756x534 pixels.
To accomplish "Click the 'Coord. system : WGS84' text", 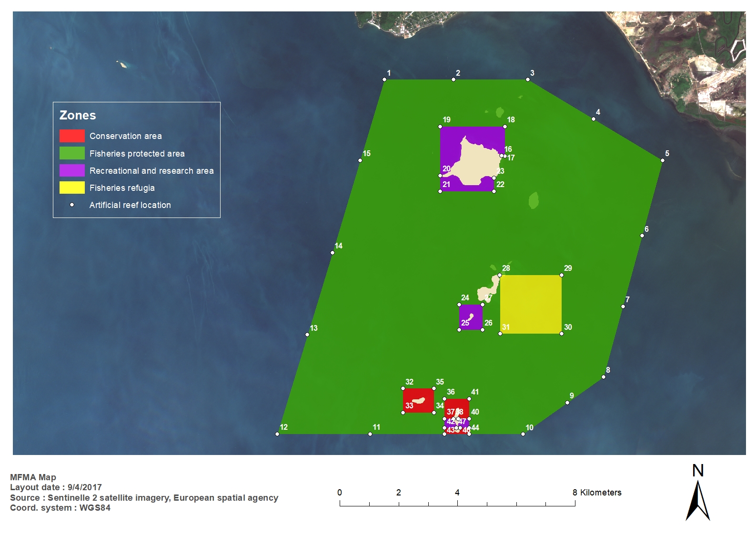I will 60,508.
